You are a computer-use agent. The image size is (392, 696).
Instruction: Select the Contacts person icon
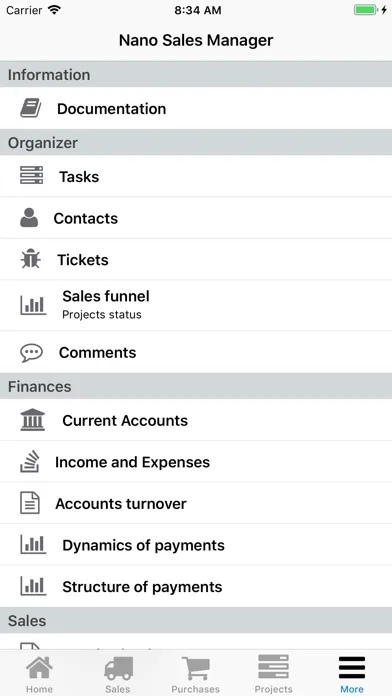(29, 218)
